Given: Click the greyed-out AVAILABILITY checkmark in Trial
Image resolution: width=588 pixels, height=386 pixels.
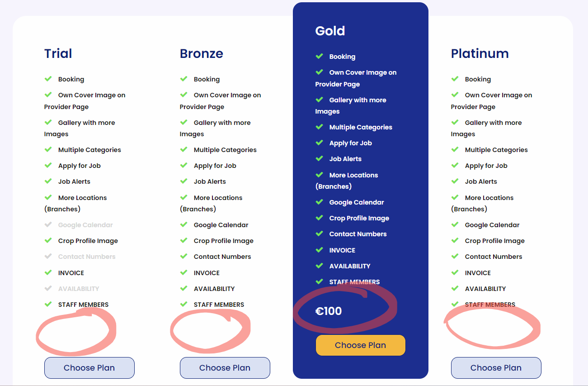Looking at the screenshot, I should click(48, 288).
